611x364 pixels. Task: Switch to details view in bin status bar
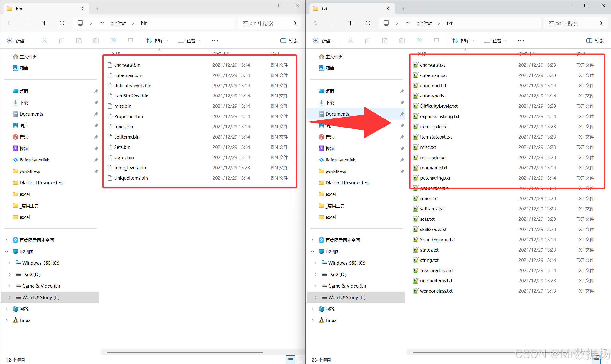(290, 360)
